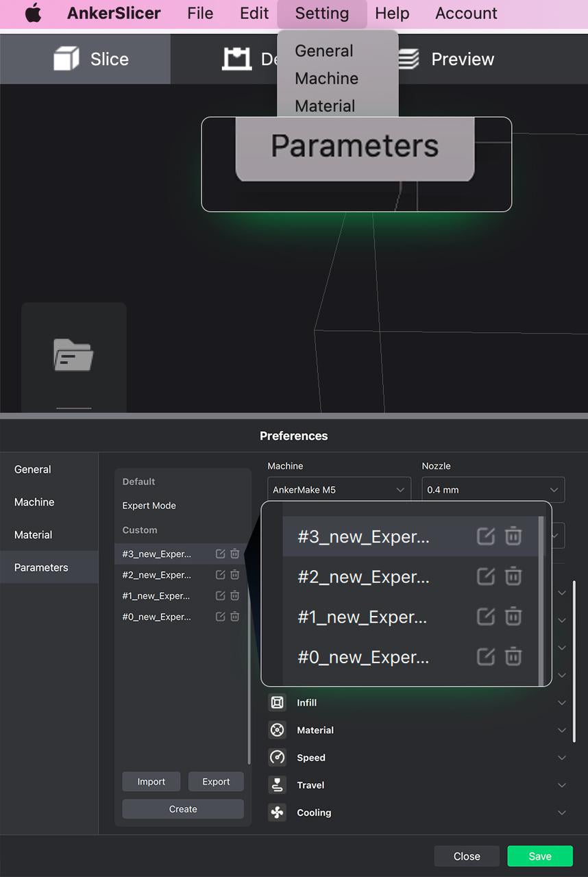Open the Apple menu
Image resolution: width=588 pixels, height=877 pixels.
click(x=33, y=13)
